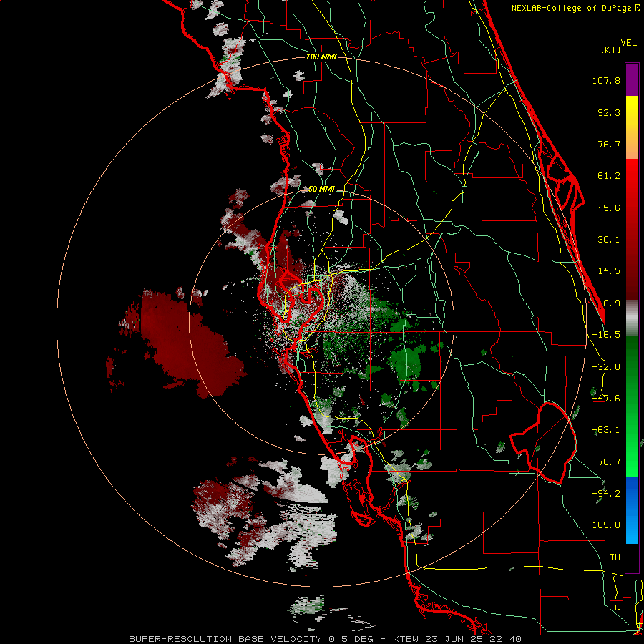This screenshot has height=644, width=644.
Task: Pick the purple segment of the color bar
Action: point(632,79)
